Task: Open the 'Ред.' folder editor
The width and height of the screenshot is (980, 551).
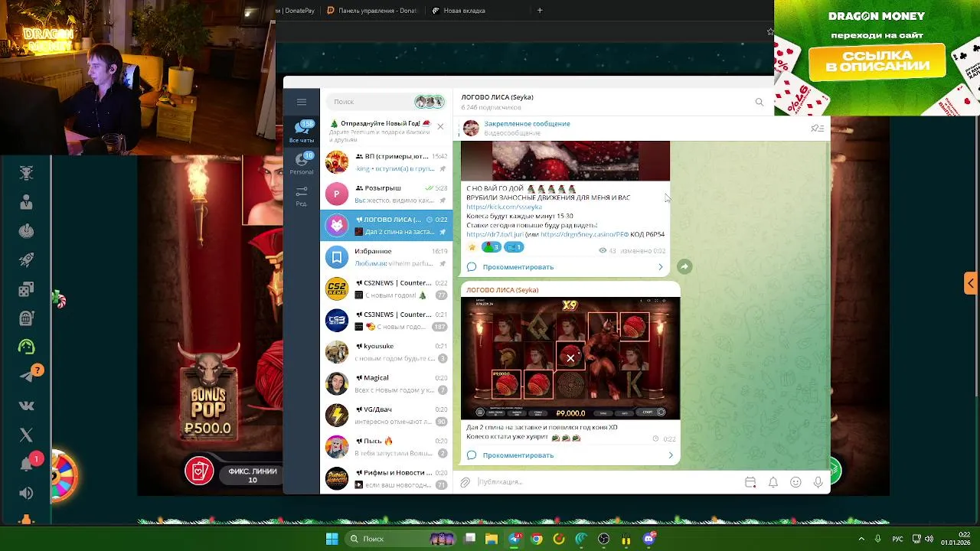Action: pos(302,196)
